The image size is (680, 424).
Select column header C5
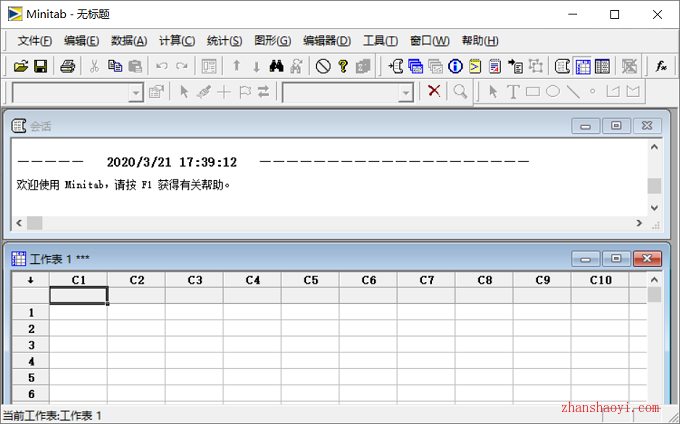click(x=311, y=280)
